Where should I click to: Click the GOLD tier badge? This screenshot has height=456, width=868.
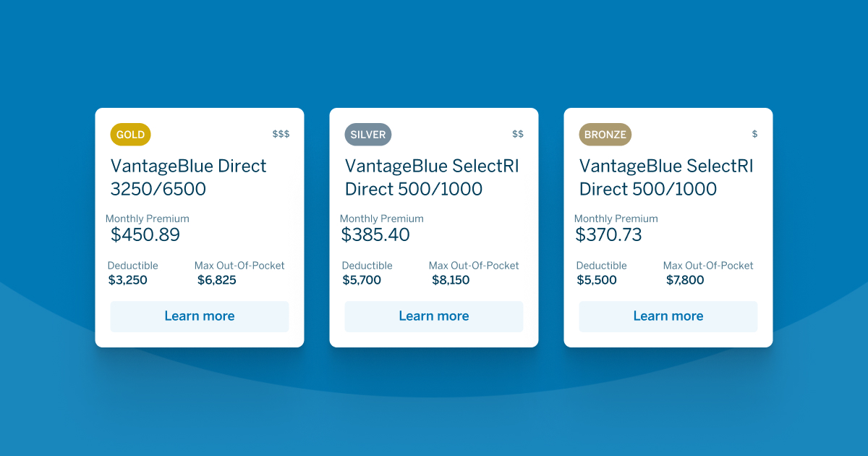pos(130,134)
